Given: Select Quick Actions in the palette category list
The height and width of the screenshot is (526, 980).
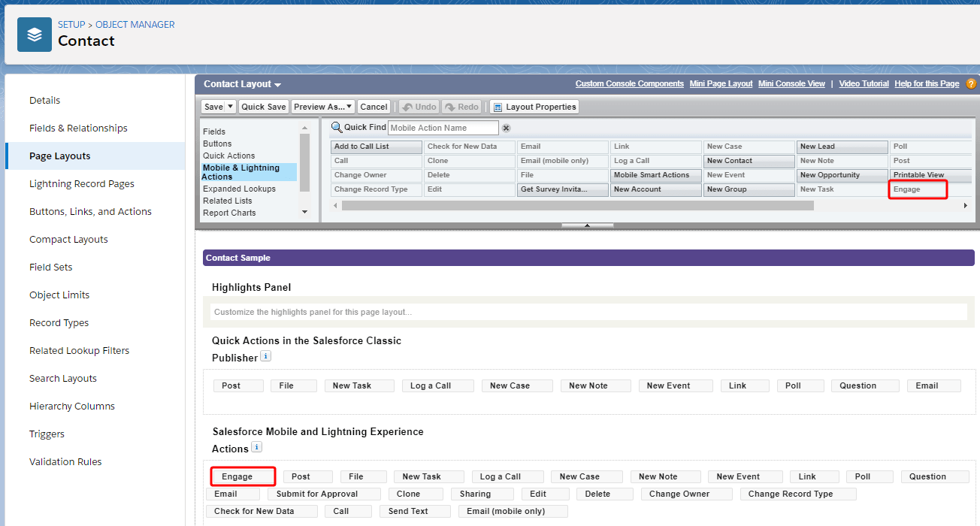Looking at the screenshot, I should pos(228,156).
